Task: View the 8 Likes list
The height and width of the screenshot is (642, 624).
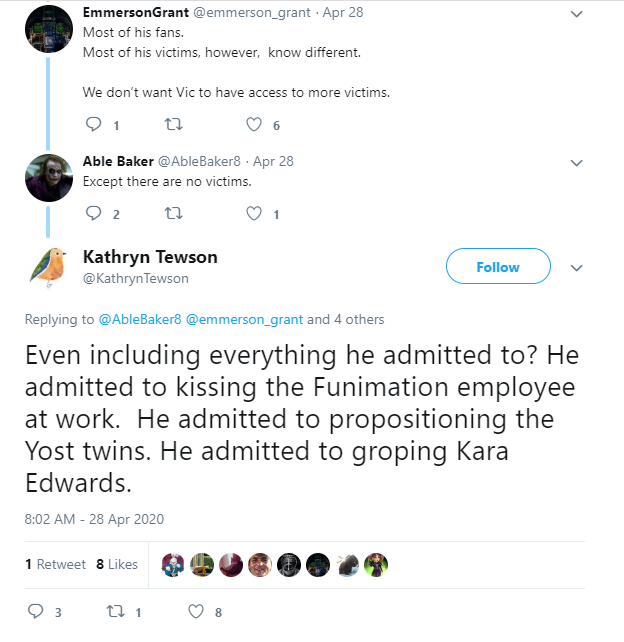Action: click(x=117, y=564)
